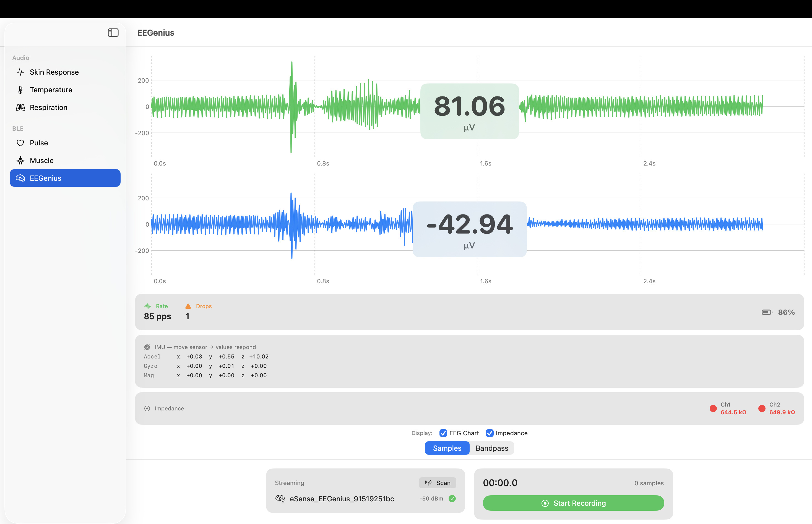Uncheck the Impedance display checkbox
812x524 pixels.
pyautogui.click(x=490, y=433)
